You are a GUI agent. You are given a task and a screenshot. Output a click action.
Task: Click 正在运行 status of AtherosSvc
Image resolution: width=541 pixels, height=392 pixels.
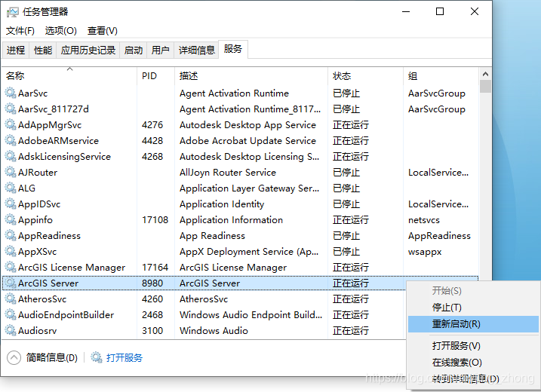tap(351, 299)
